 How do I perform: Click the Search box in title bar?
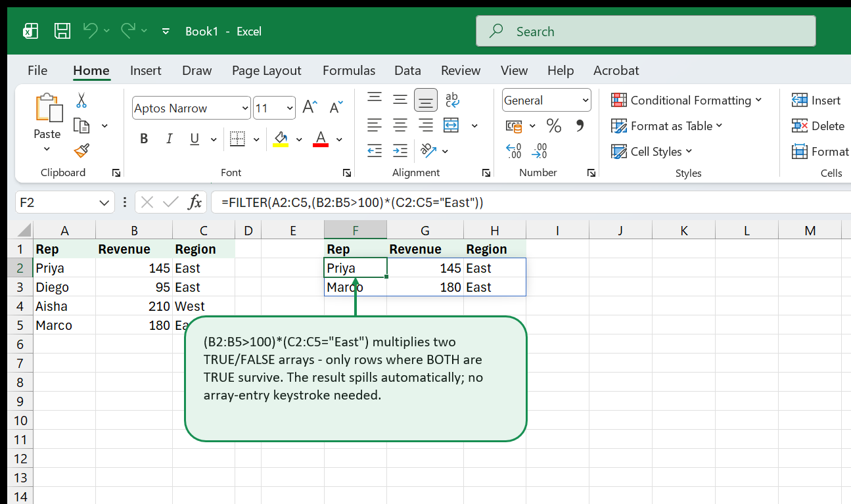pyautogui.click(x=646, y=31)
